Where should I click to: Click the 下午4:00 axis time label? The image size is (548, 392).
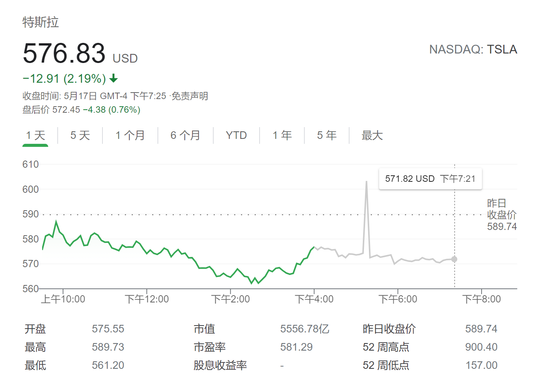314,299
